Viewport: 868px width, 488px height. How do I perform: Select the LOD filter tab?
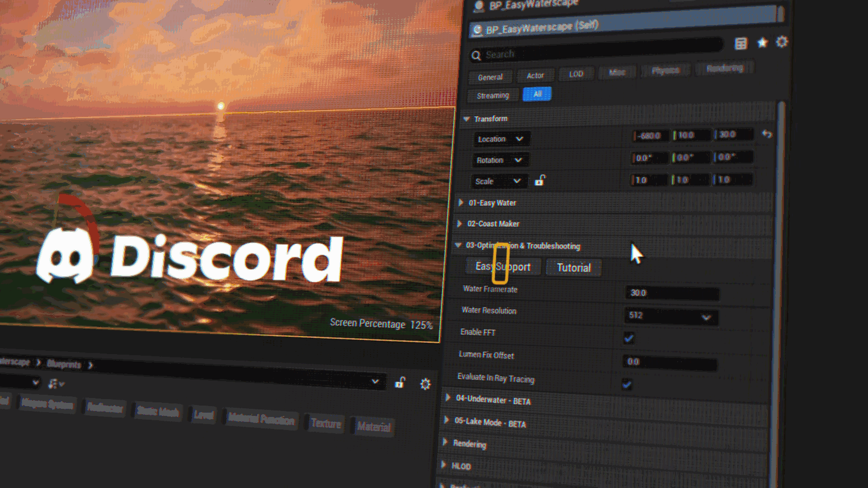click(576, 74)
